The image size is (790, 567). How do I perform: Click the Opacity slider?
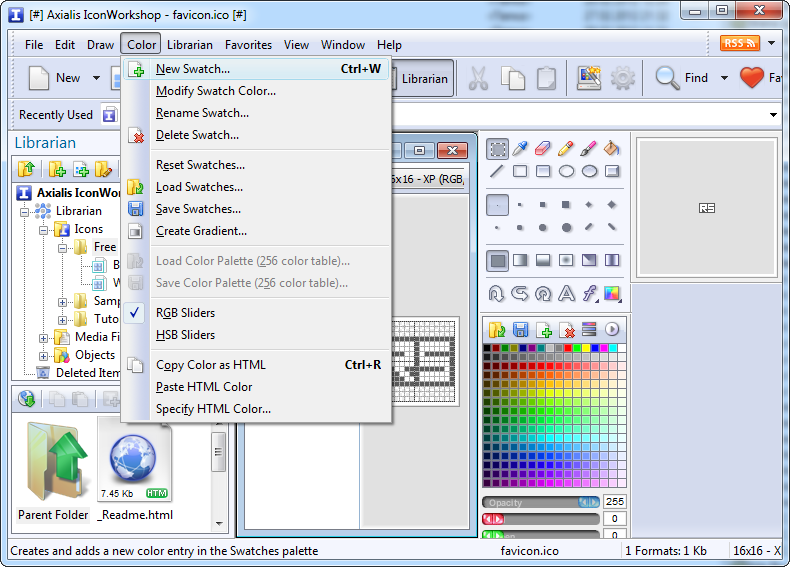tap(541, 502)
